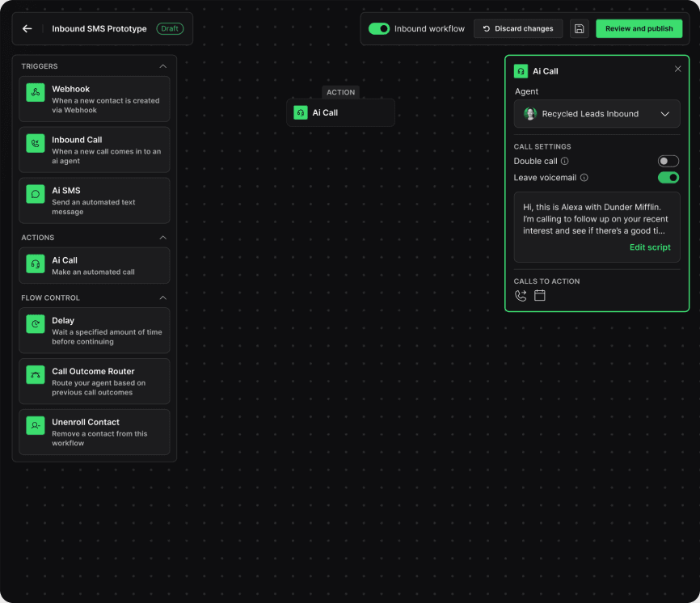Click 'Make an automated call' description
The height and width of the screenshot is (603, 700).
93,272
